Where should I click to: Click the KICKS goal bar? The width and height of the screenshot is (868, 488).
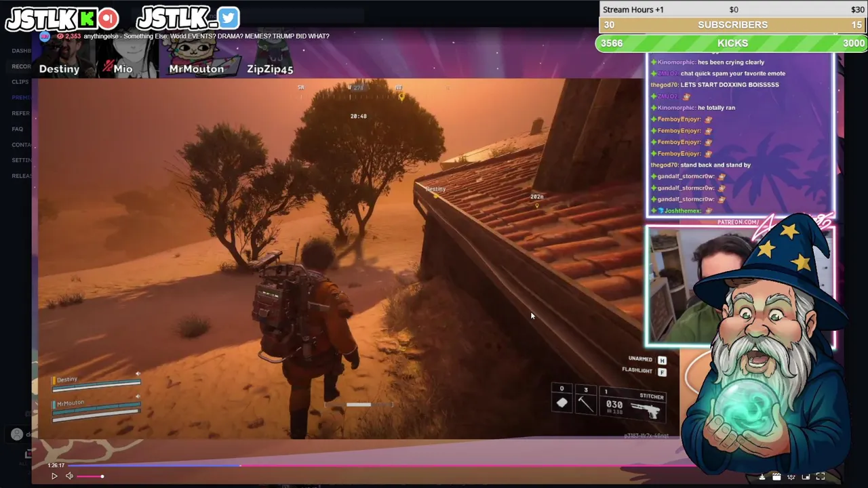[732, 43]
